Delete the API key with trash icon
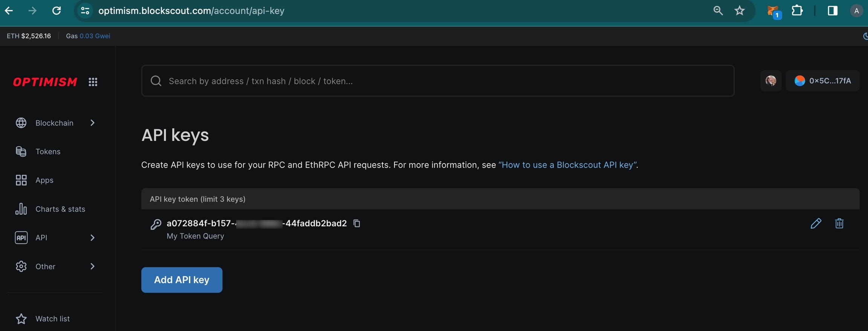 pos(839,223)
